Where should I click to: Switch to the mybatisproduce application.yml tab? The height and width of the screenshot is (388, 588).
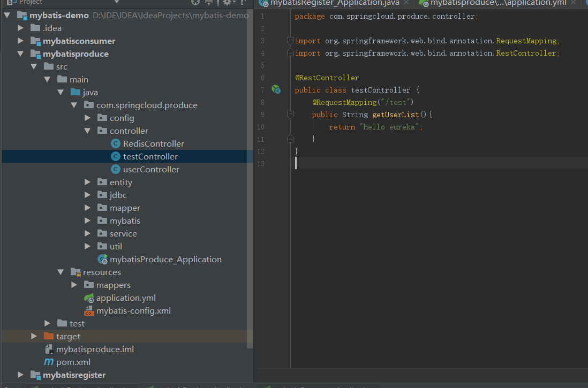[x=499, y=3]
